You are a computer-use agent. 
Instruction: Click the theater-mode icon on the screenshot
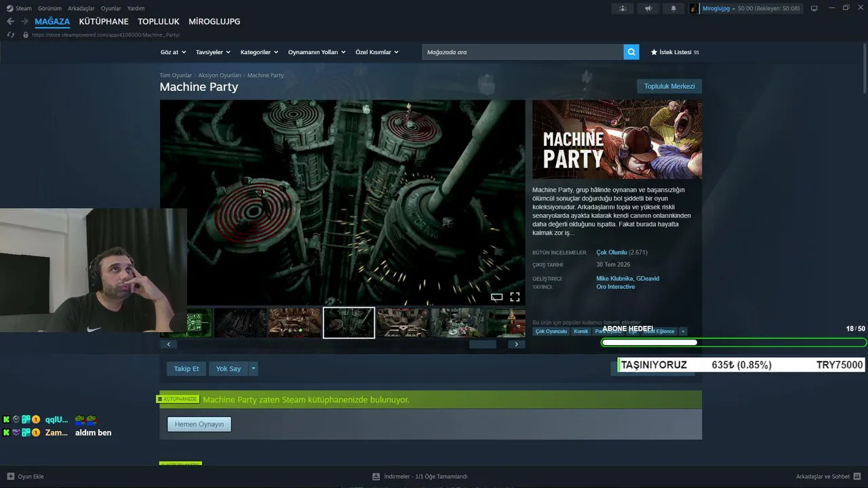point(496,297)
